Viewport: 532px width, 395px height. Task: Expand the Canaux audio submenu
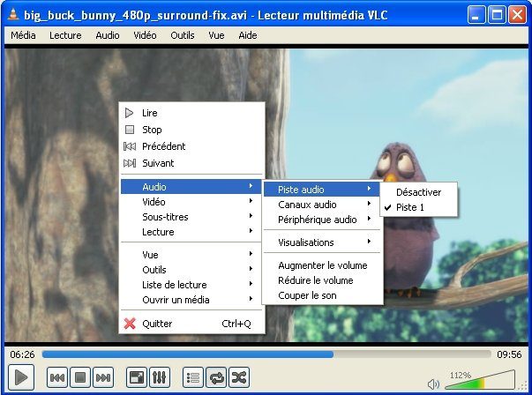coord(322,205)
